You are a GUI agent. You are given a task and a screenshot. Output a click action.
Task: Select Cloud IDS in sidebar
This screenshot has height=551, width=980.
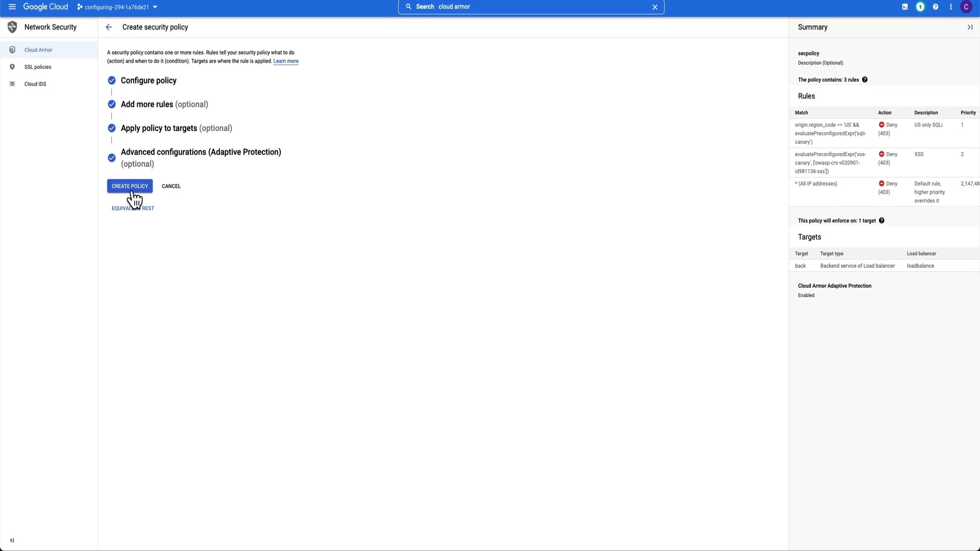coord(35,84)
